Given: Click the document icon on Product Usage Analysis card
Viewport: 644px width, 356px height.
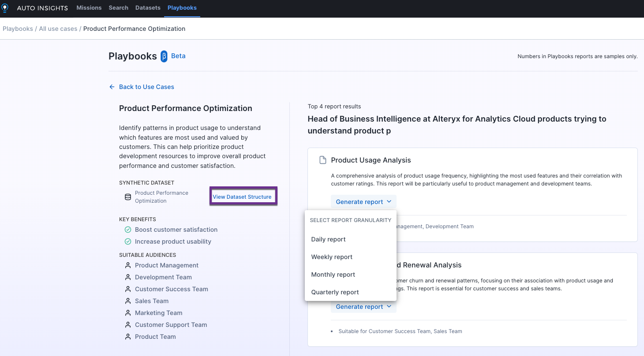Looking at the screenshot, I should 322,159.
